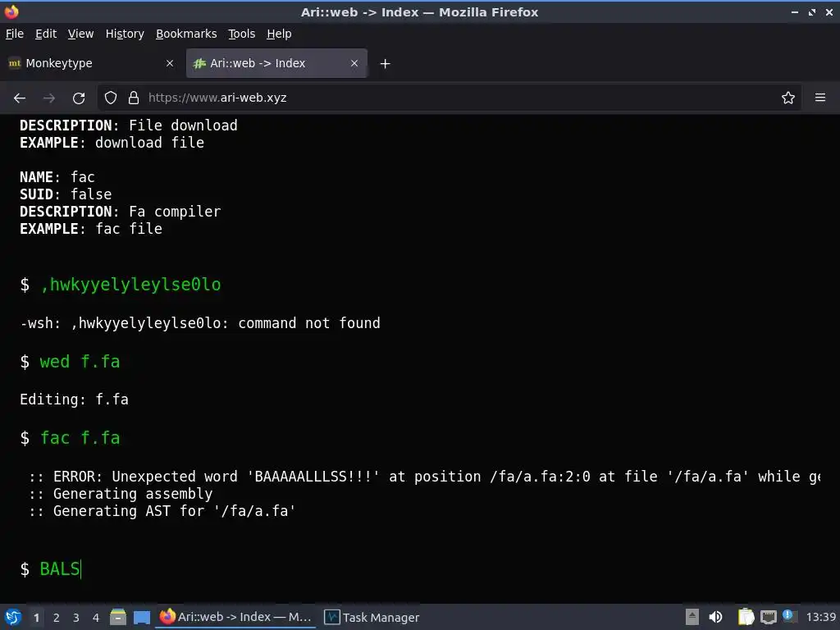Open a new tab with plus button
This screenshot has height=630, width=840.
[386, 64]
